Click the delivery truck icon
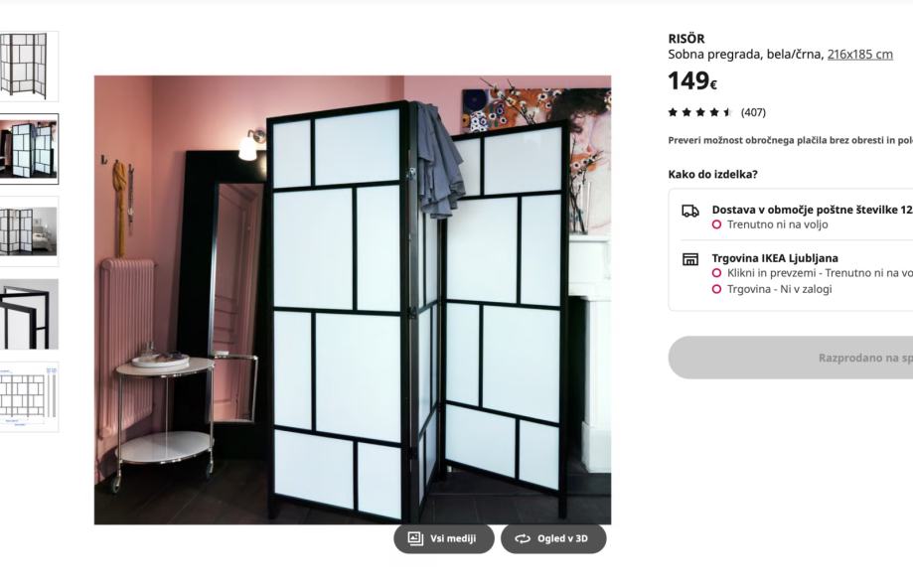 coord(690,211)
